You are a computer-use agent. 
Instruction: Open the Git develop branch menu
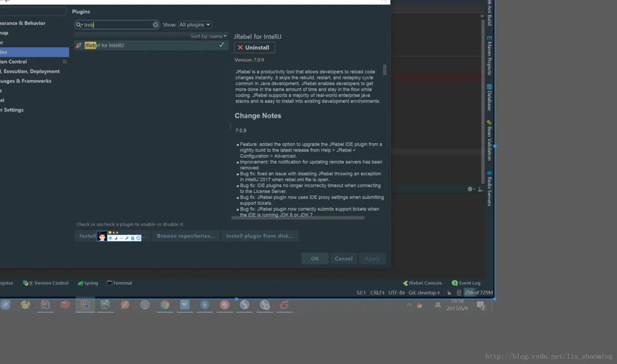(424, 293)
